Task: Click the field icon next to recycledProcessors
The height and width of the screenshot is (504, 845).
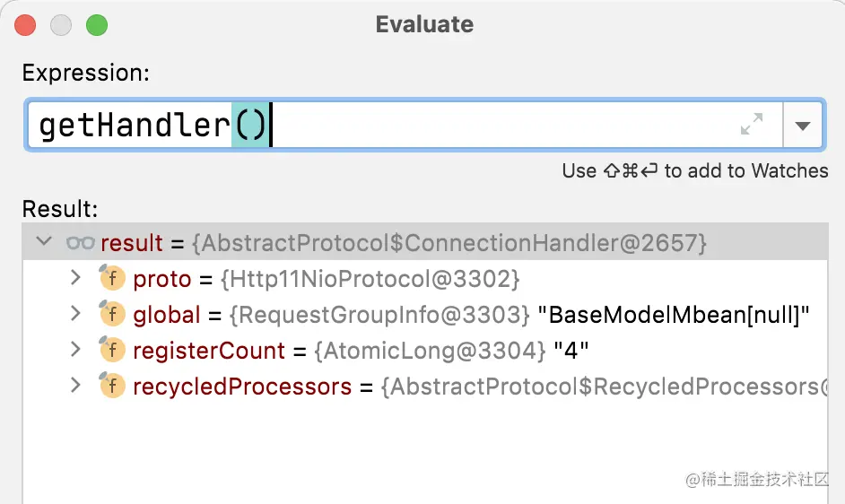Action: tap(112, 386)
